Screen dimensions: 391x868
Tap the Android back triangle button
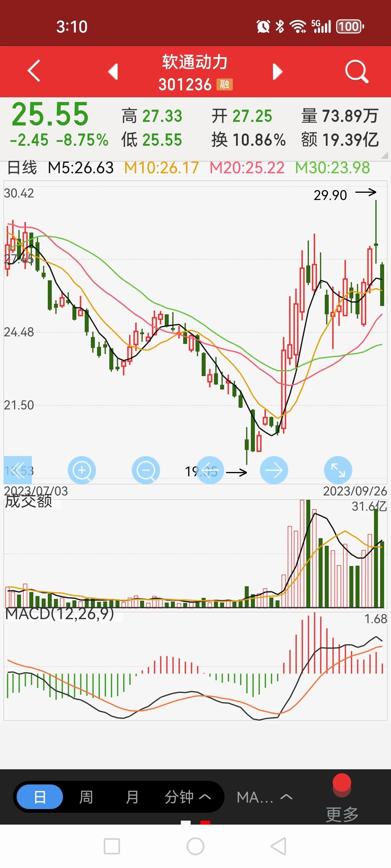[279, 846]
